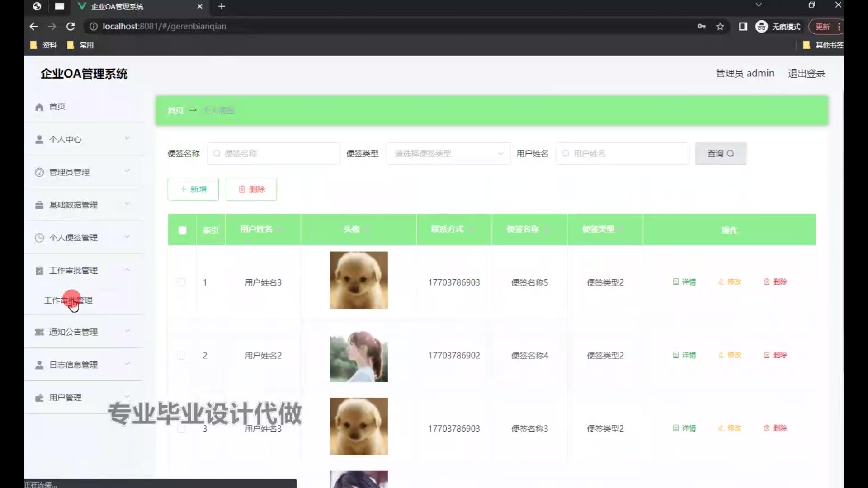Click the clock icon next to 个人便签管理
This screenshot has width=868, height=488.
click(x=39, y=238)
